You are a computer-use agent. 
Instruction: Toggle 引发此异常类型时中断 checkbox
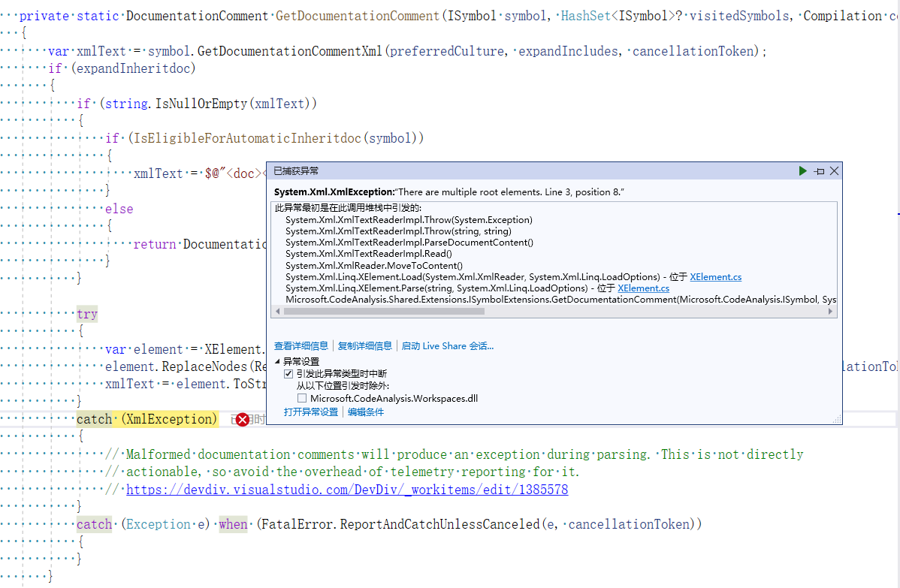(x=288, y=374)
